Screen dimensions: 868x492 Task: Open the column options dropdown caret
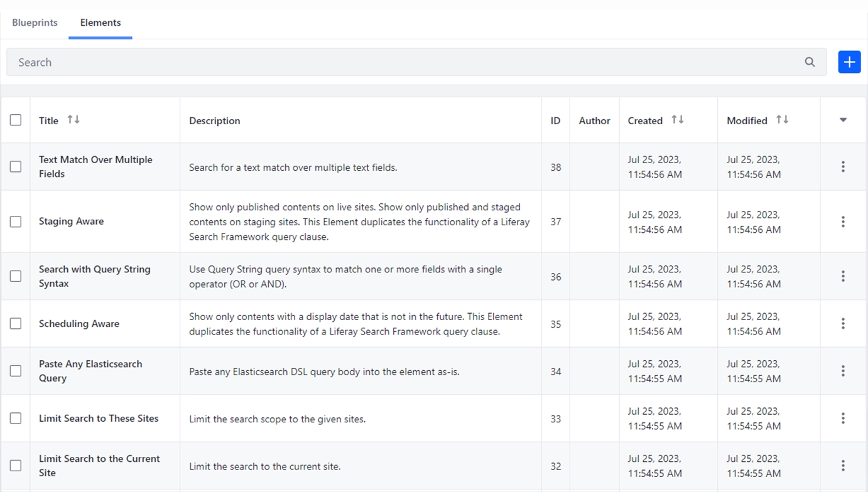pos(843,120)
